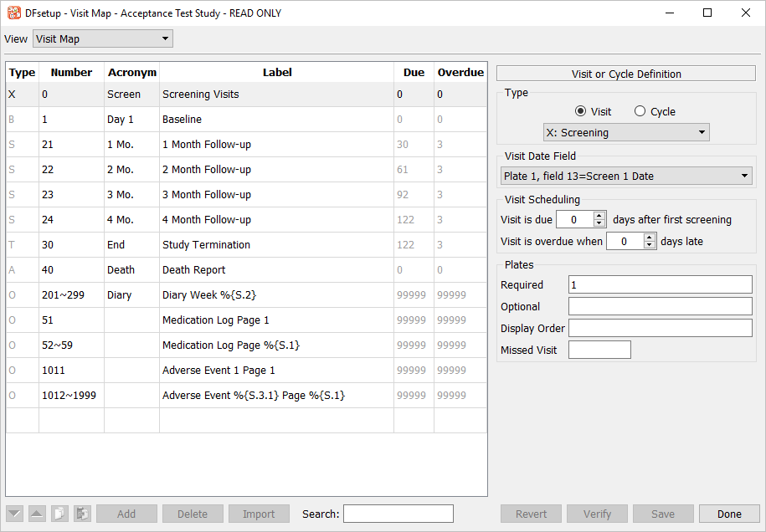Click the move up arrow icon

point(37,514)
